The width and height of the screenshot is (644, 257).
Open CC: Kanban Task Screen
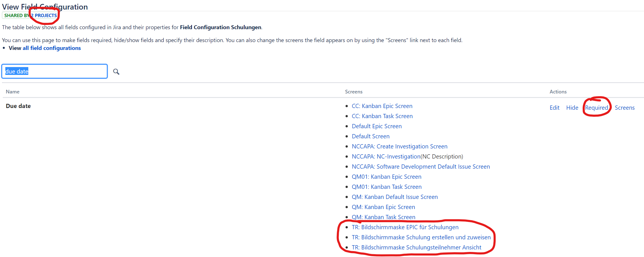point(382,116)
